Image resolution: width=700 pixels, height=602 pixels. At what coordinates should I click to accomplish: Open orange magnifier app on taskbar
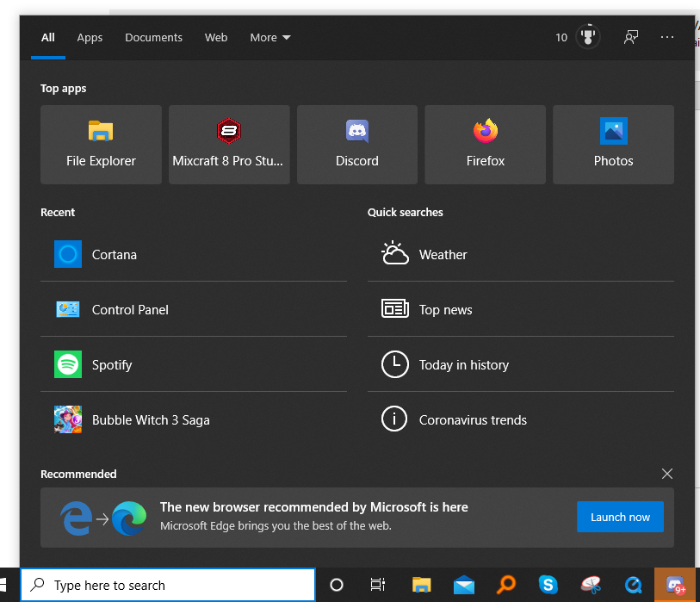(506, 585)
